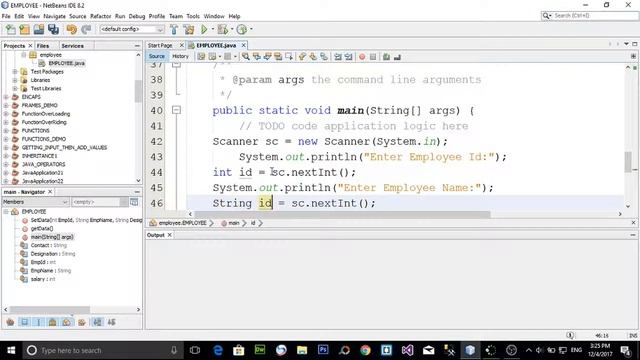Close the EMPLOYEE.java editor tab
The image size is (640, 360).
pyautogui.click(x=244, y=45)
